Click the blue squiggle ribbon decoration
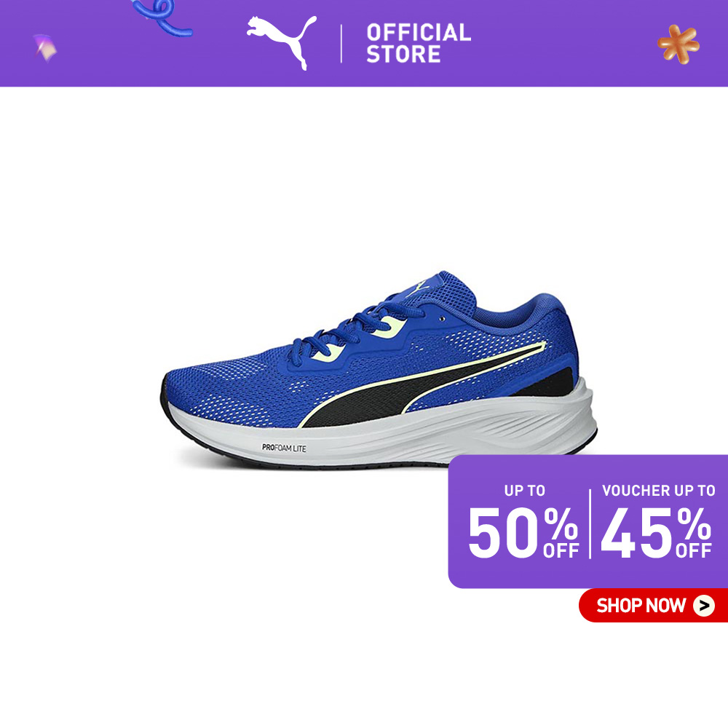 (162, 17)
